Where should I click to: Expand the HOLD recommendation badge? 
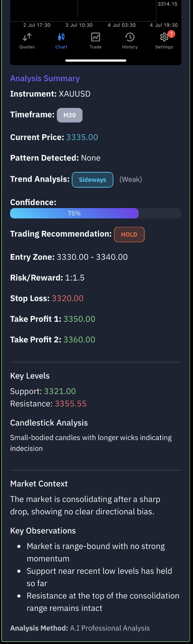click(x=129, y=234)
